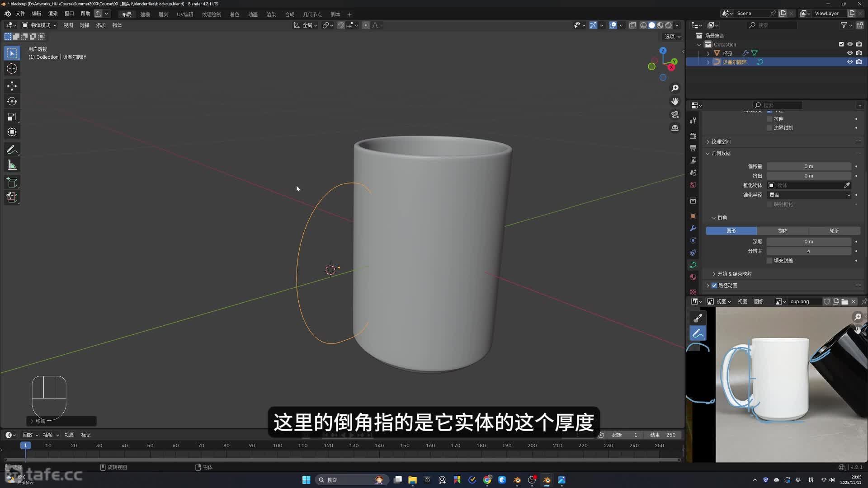Screen dimensions: 868x488
Task: Open Modifier wrench properties tab
Action: click(x=693, y=228)
